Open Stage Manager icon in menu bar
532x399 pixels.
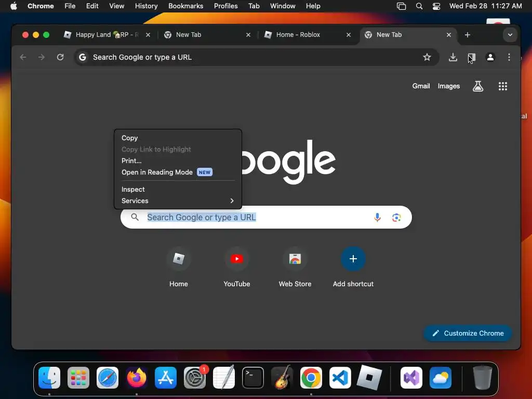[402, 6]
